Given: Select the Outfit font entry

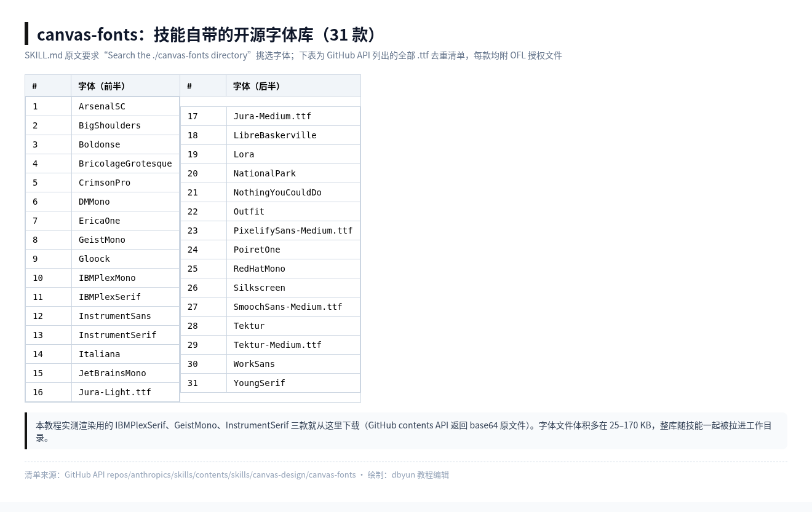Looking at the screenshot, I should 293,211.
